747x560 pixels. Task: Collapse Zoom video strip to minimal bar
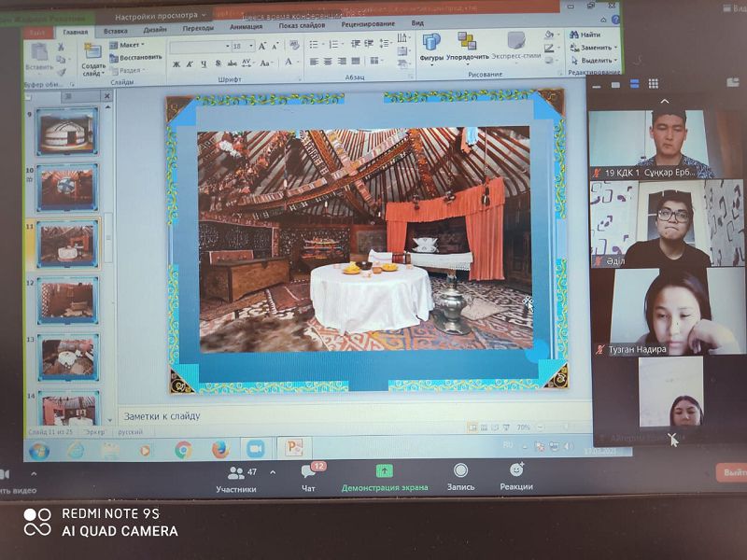pos(597,86)
